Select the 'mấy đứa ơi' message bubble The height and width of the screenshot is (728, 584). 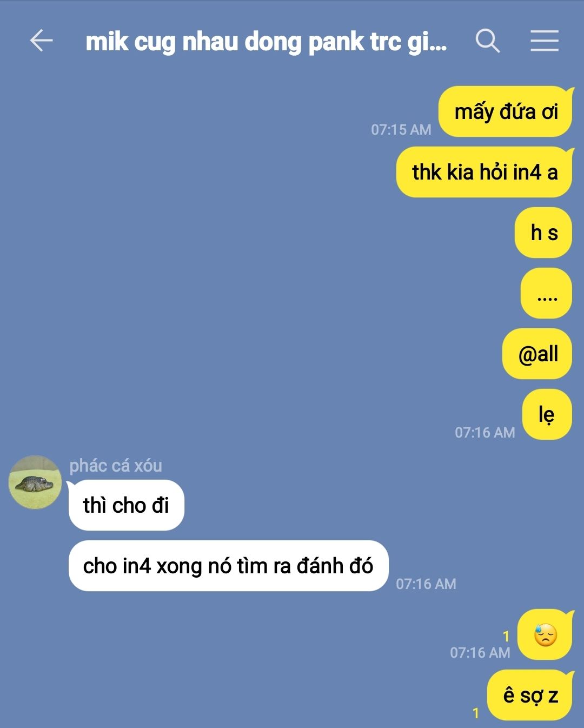(x=505, y=111)
